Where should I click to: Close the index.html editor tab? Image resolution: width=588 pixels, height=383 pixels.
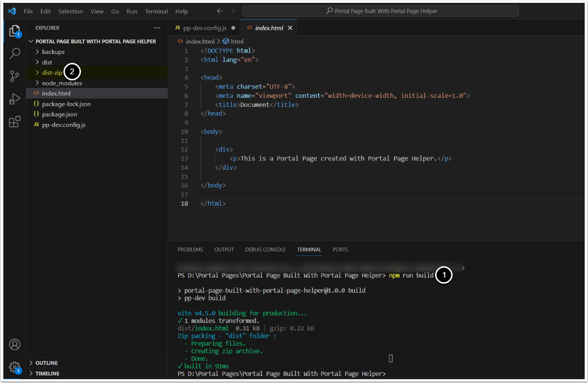(x=290, y=28)
